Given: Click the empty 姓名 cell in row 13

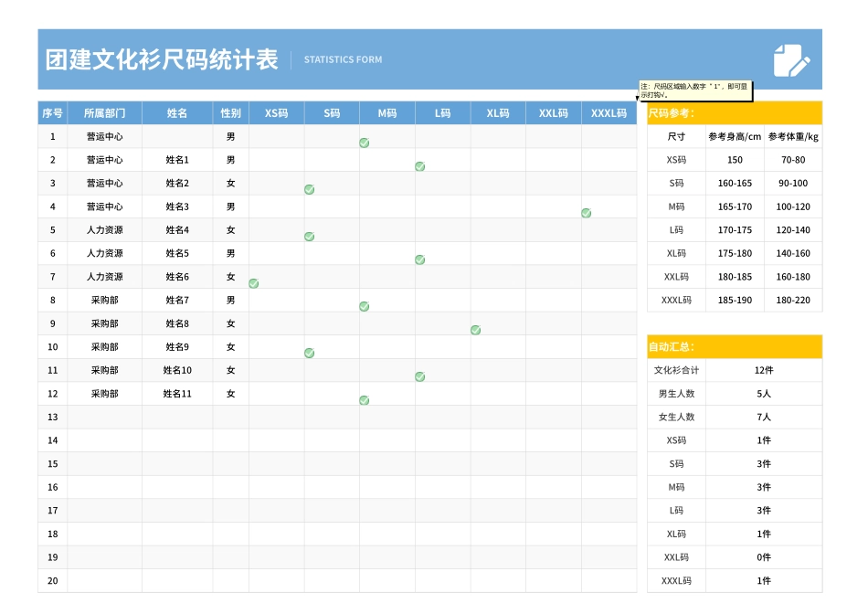Looking at the screenshot, I should (x=177, y=417).
